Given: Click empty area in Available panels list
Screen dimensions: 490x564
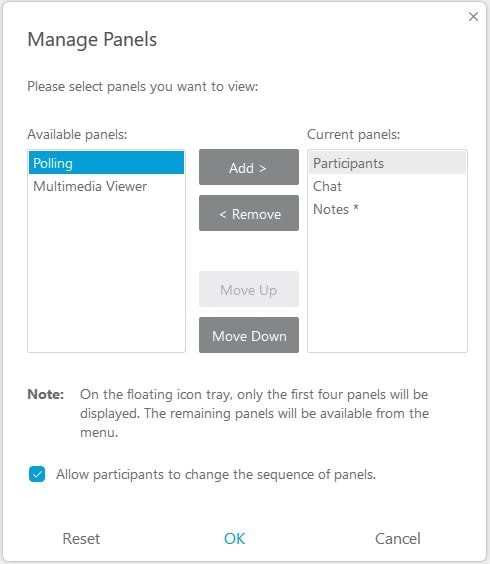Looking at the screenshot, I should [x=106, y=273].
